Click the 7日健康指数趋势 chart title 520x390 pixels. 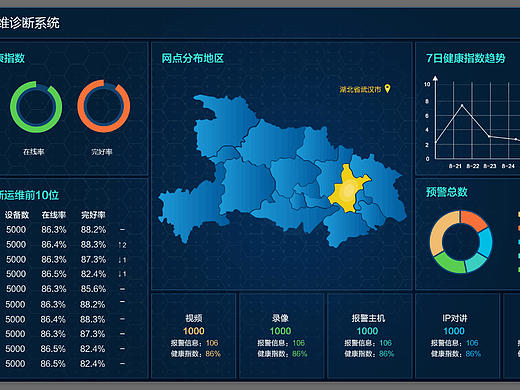[466, 58]
